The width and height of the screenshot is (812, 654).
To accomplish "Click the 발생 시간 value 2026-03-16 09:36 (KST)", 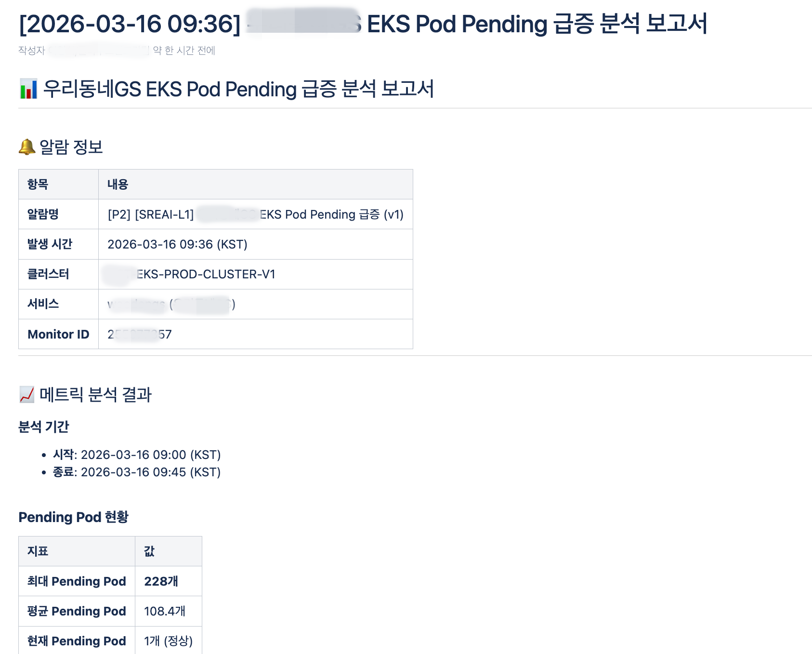I will point(177,245).
